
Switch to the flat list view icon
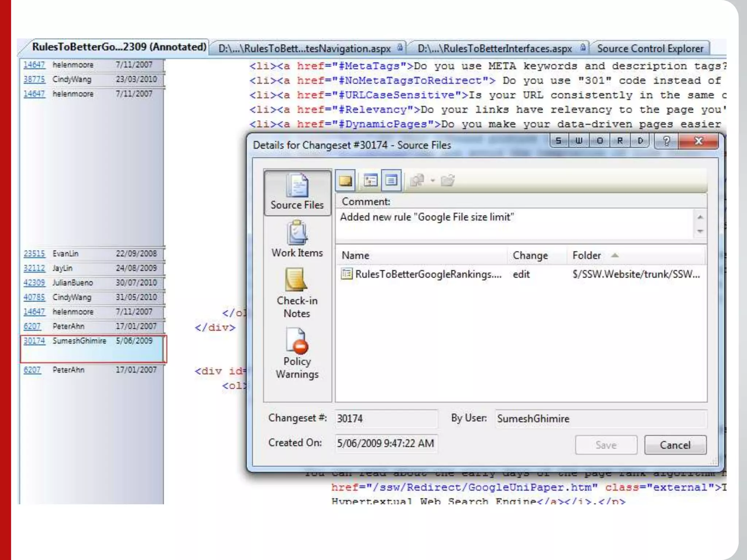coord(391,180)
